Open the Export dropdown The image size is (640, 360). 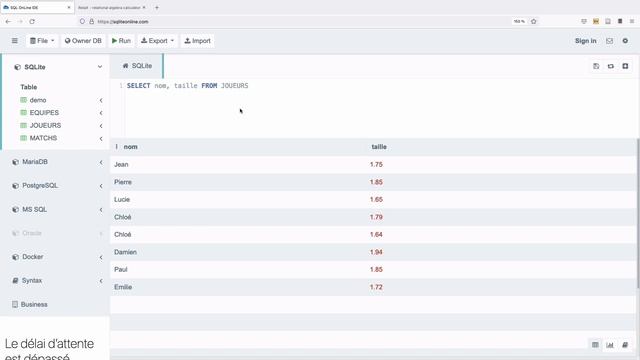[158, 41]
